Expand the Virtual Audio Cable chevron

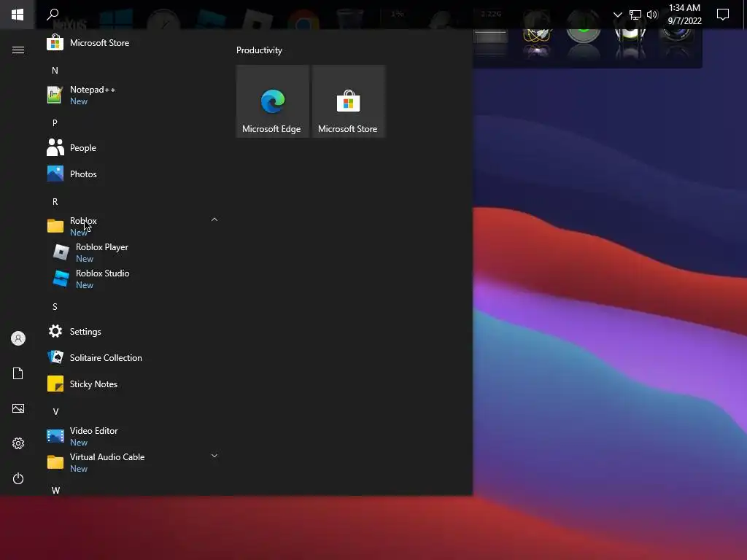214,456
